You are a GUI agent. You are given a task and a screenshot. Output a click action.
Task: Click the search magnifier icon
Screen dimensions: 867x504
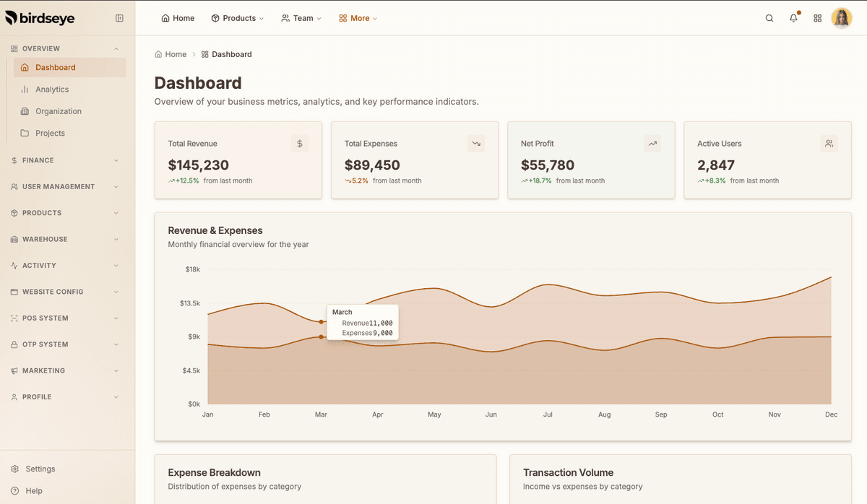click(769, 18)
